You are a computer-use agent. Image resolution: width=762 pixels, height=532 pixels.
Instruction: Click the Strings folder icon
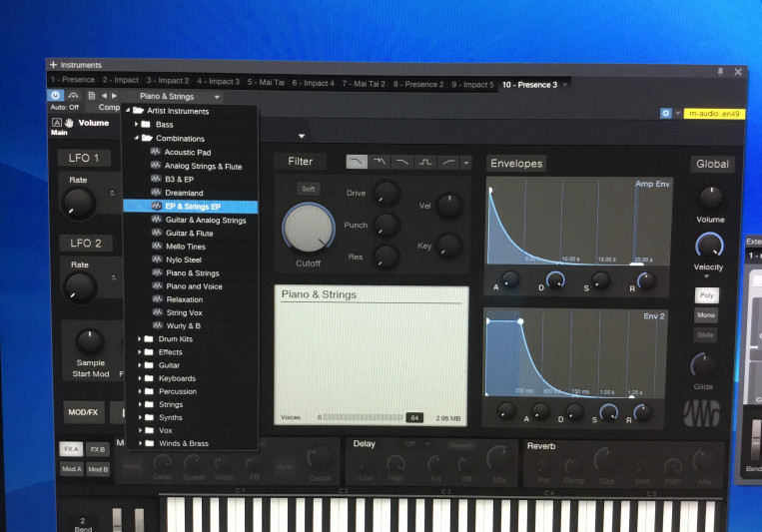149,404
